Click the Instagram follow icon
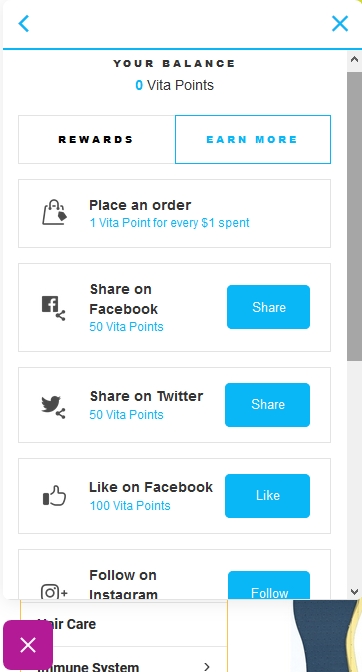The width and height of the screenshot is (362, 672). point(54,592)
